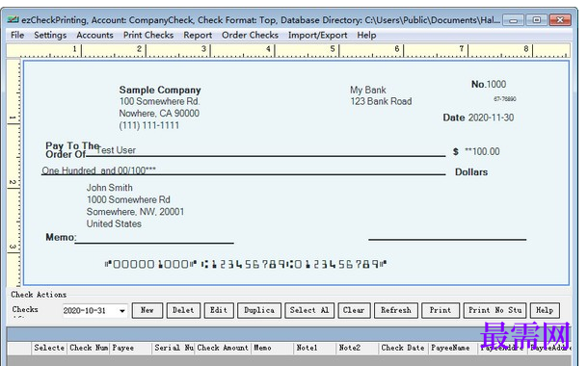Viewport: 588px width, 366px height.
Task: Click the My Bank name on check
Action: click(368, 90)
